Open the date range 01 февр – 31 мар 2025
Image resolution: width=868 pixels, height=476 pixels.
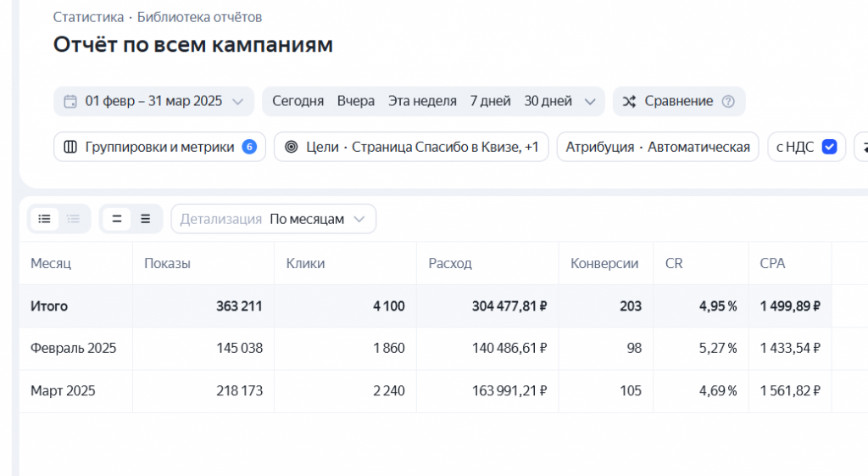click(x=154, y=102)
